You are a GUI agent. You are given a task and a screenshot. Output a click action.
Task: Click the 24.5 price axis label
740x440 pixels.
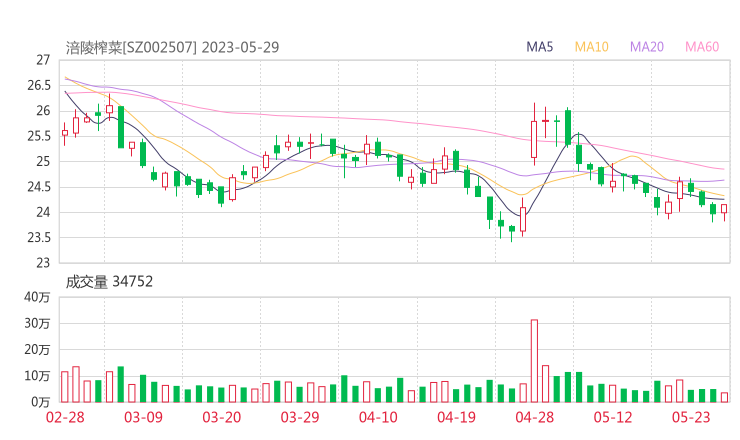point(39,187)
